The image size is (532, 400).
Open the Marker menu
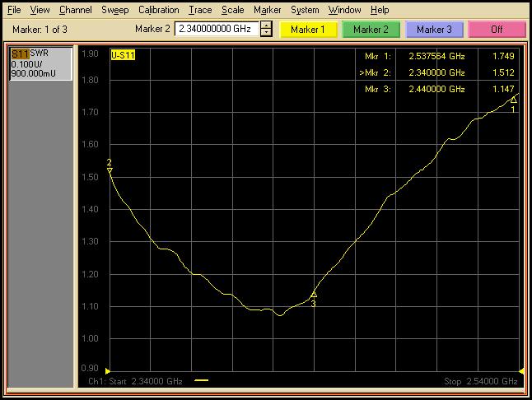[267, 10]
